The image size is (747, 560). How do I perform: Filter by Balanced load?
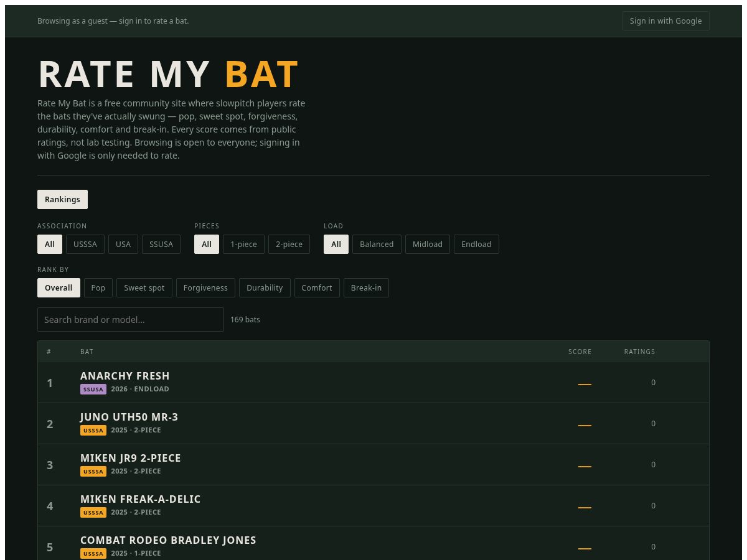pyautogui.click(x=377, y=244)
